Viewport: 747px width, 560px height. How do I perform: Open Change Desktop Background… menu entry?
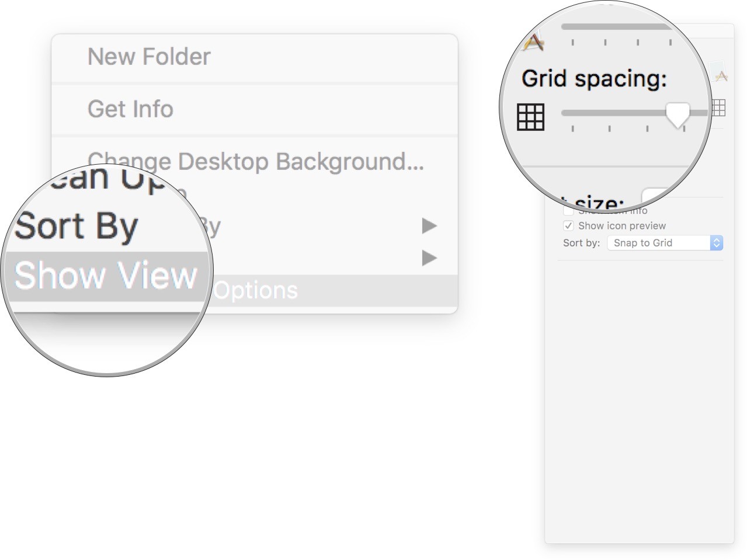click(255, 162)
